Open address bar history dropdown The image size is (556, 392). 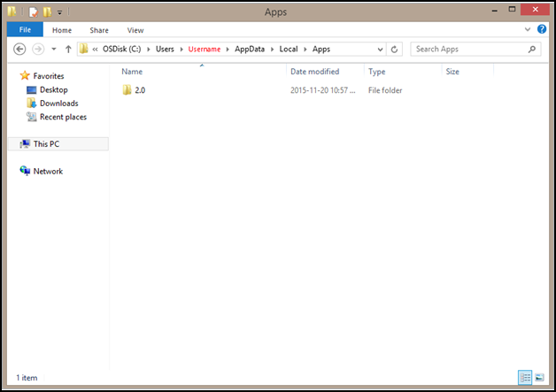380,50
